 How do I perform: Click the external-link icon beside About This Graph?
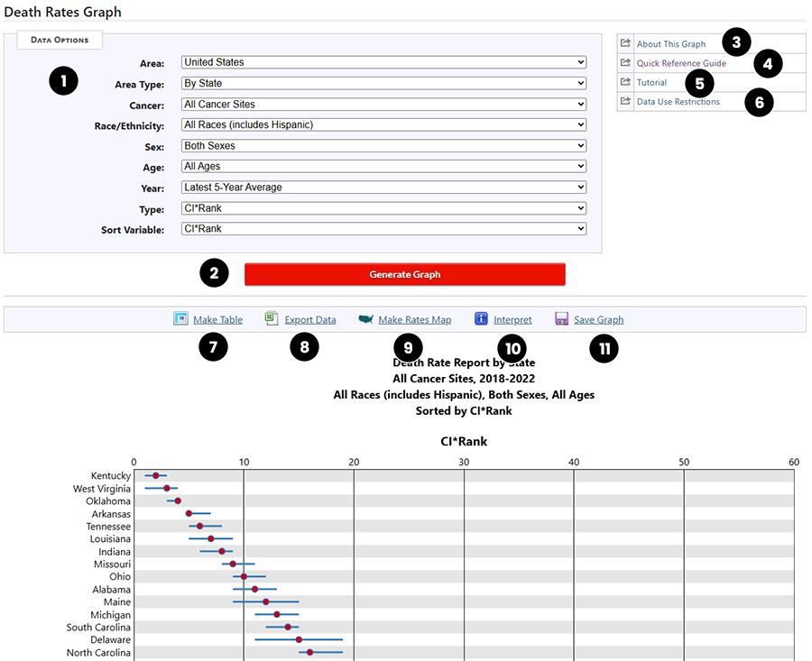[624, 42]
